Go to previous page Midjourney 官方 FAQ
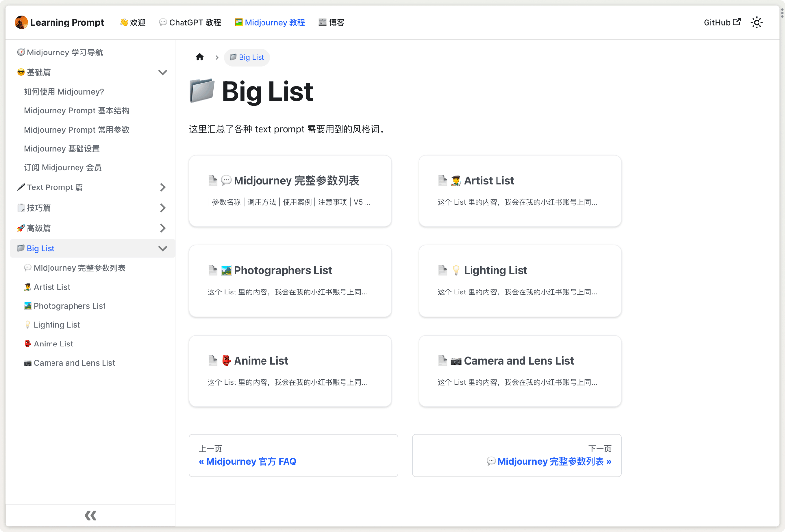The image size is (785, 532). (293, 455)
